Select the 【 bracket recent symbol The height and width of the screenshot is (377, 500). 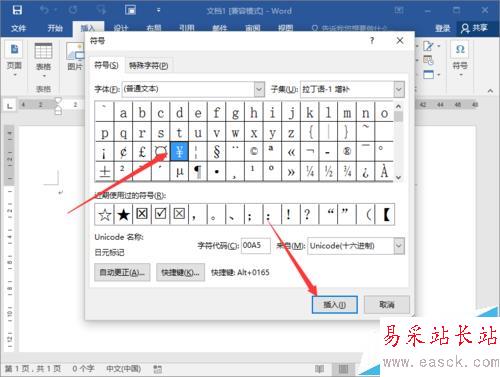coord(386,214)
